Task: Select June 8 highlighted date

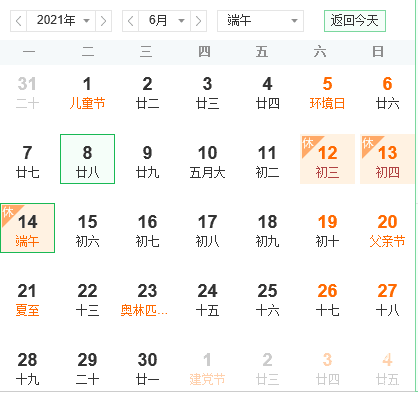Action: coord(87,159)
